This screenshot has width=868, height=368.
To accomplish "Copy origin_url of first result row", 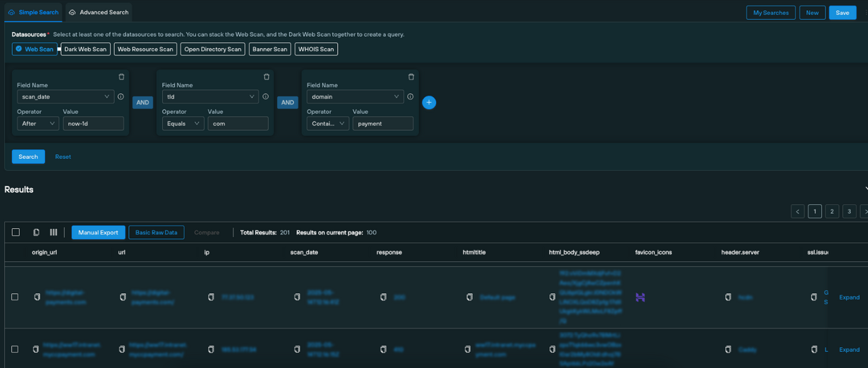I will [x=37, y=297].
